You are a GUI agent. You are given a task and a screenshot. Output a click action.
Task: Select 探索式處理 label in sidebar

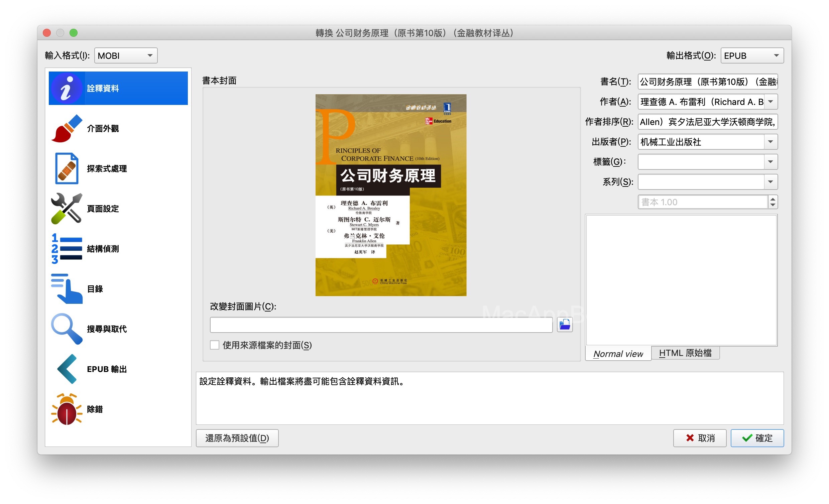[107, 168]
